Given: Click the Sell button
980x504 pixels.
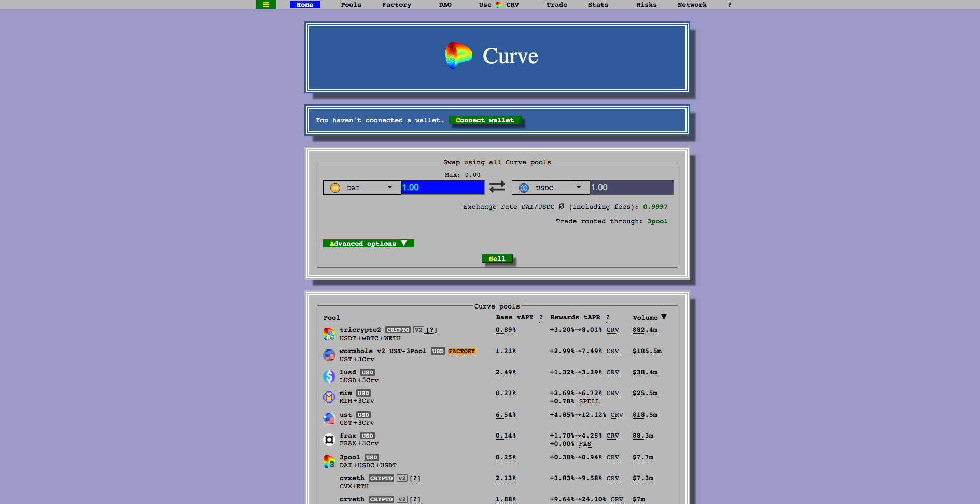Looking at the screenshot, I should tap(497, 259).
